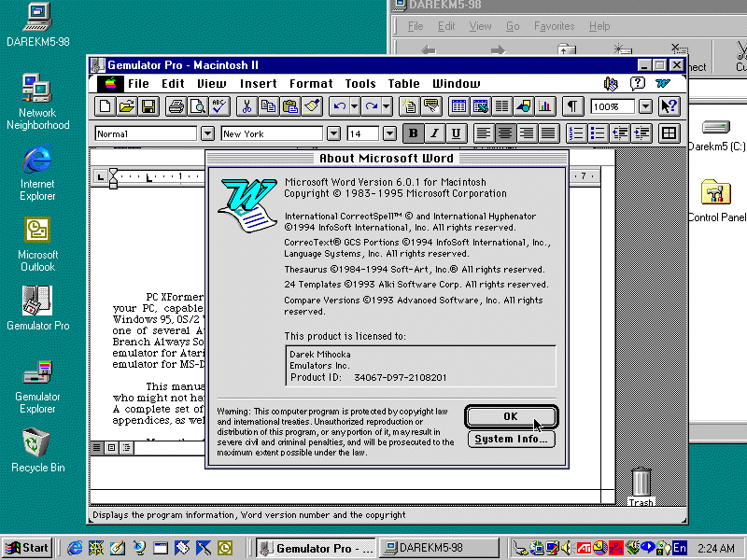Click the Windows Start button
Viewport: 747px width, 560px height.
pos(28,548)
